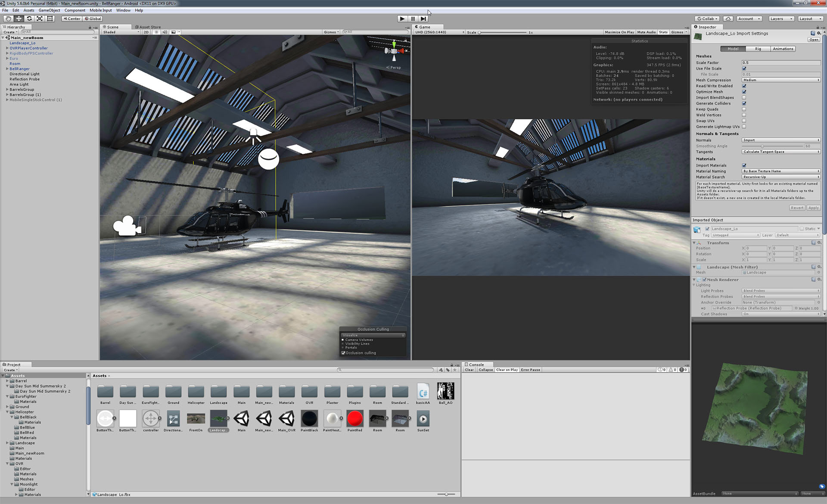Open the GameObject menu

(49, 10)
